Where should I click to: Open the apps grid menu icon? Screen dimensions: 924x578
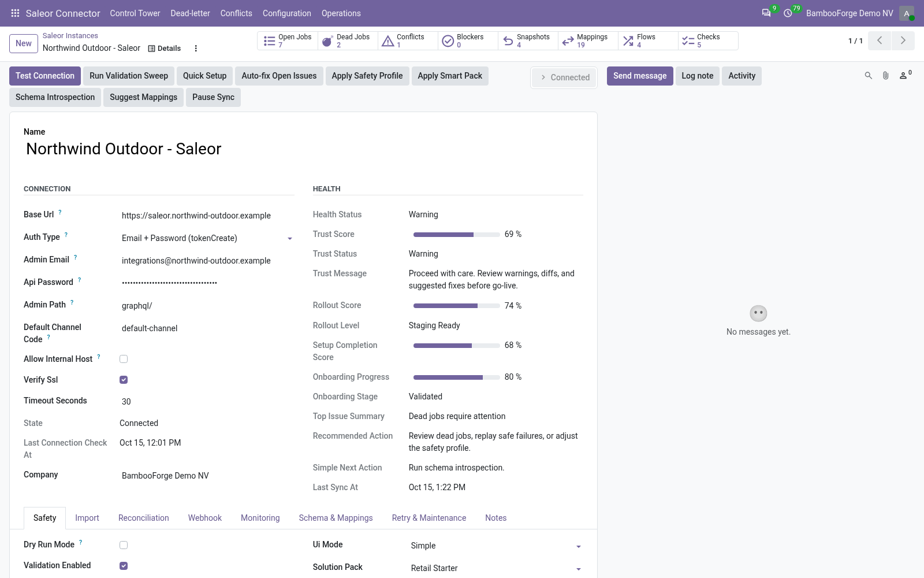coord(15,13)
